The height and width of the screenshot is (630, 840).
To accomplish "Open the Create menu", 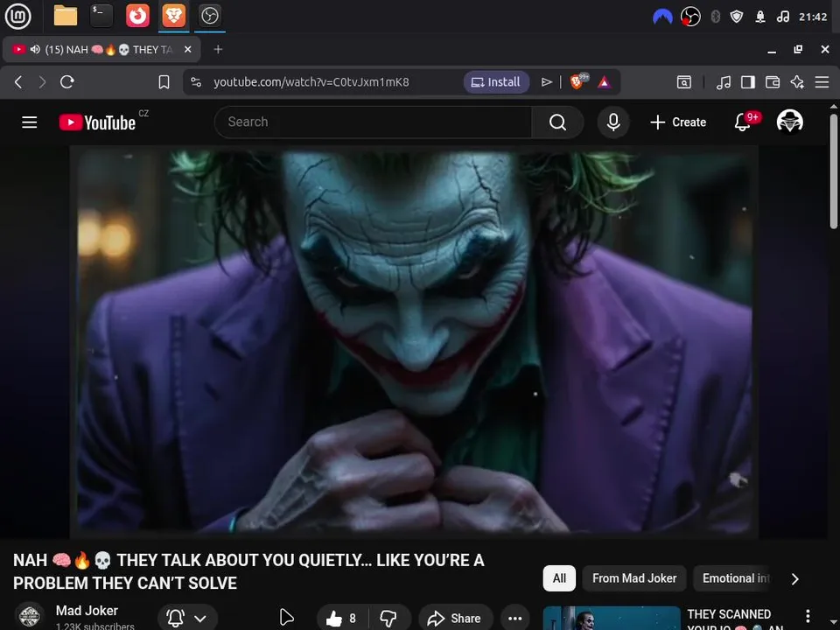I will (678, 122).
